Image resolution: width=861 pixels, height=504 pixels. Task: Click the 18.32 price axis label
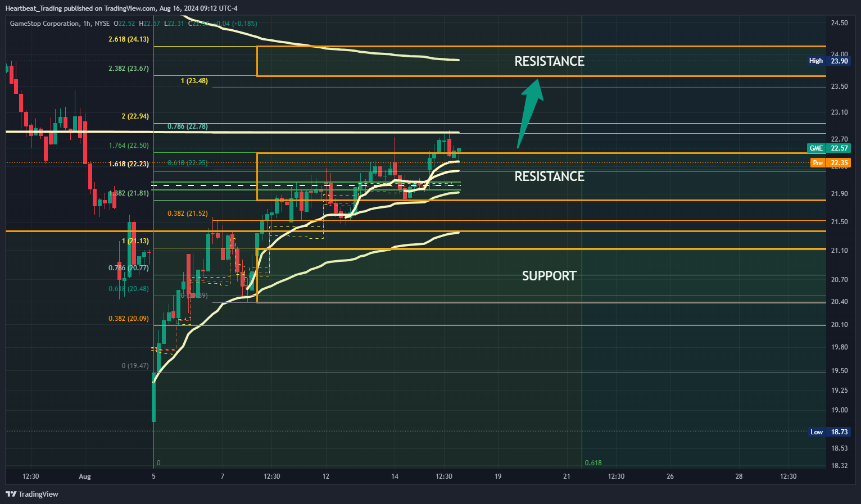(840, 466)
